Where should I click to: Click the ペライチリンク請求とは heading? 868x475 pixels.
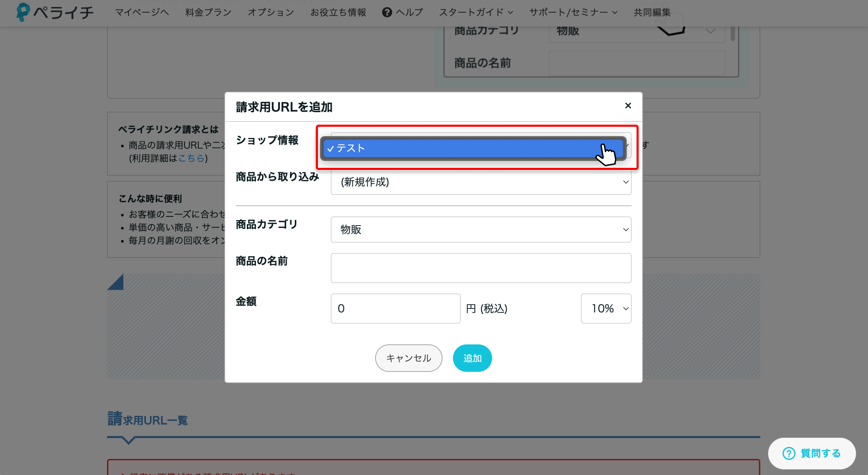point(168,130)
